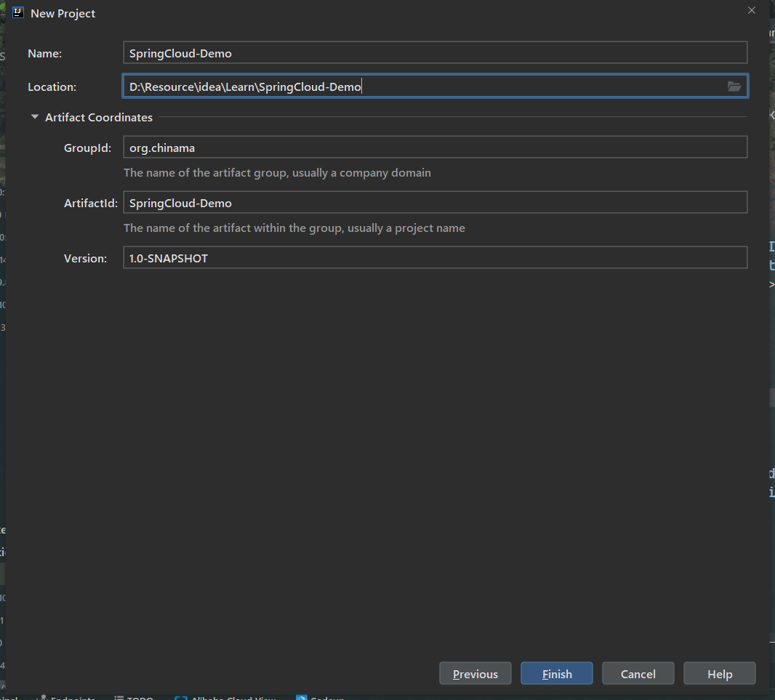This screenshot has height=700, width=775.
Task: Focus the Name text field
Action: coord(435,53)
